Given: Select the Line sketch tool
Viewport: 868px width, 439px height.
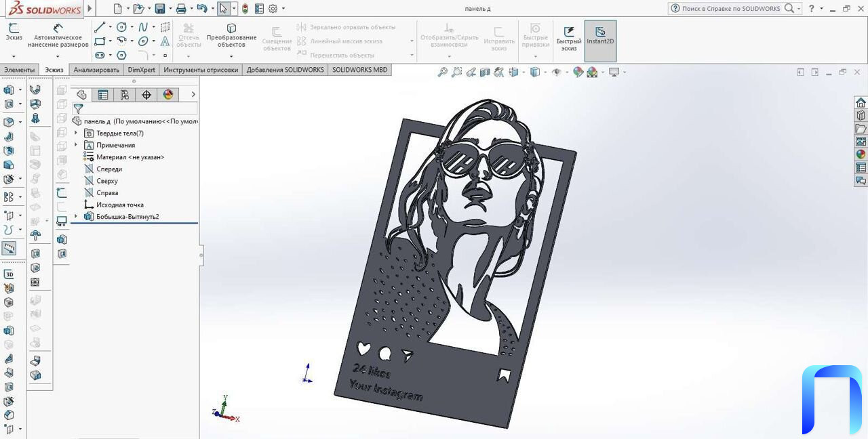Looking at the screenshot, I should pos(100,27).
